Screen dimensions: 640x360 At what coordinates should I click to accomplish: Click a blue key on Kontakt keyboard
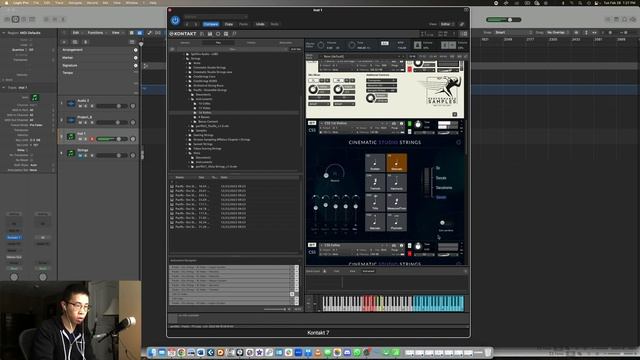tap(438, 302)
